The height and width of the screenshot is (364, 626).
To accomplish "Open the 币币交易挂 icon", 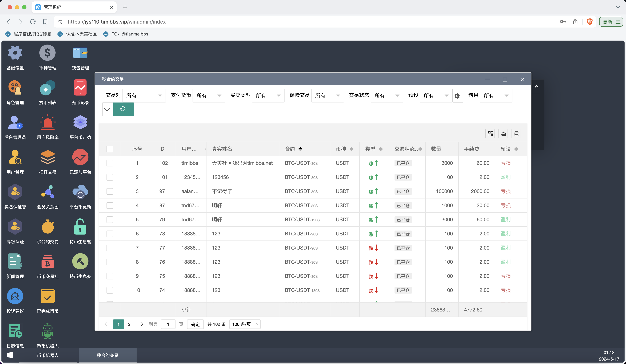I will (47, 261).
